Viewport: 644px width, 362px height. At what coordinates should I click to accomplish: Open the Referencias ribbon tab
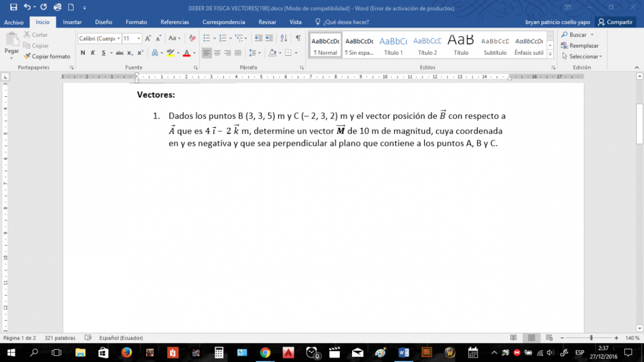click(x=174, y=22)
